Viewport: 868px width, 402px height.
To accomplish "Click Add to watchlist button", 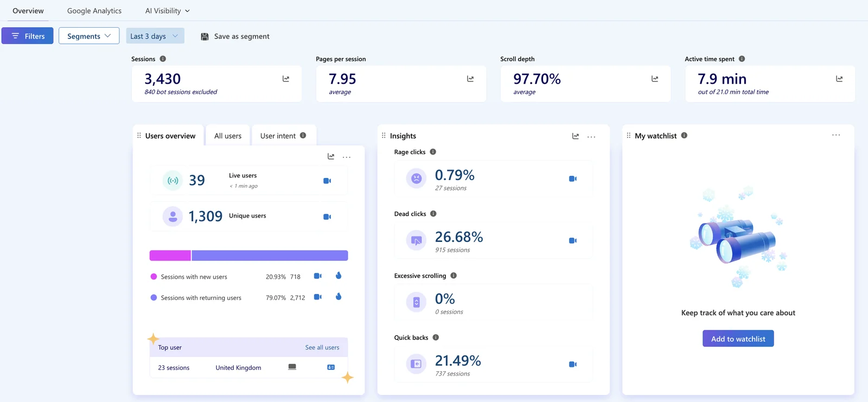I will tap(738, 339).
